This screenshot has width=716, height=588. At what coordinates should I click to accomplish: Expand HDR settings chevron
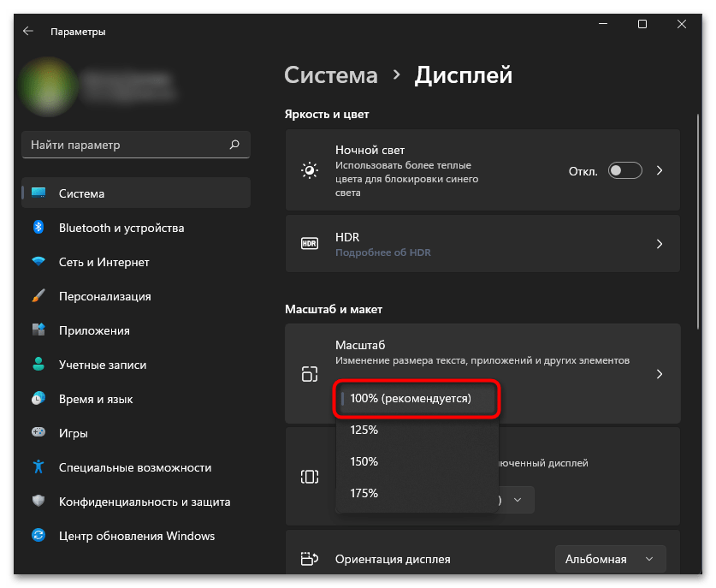[x=660, y=244]
